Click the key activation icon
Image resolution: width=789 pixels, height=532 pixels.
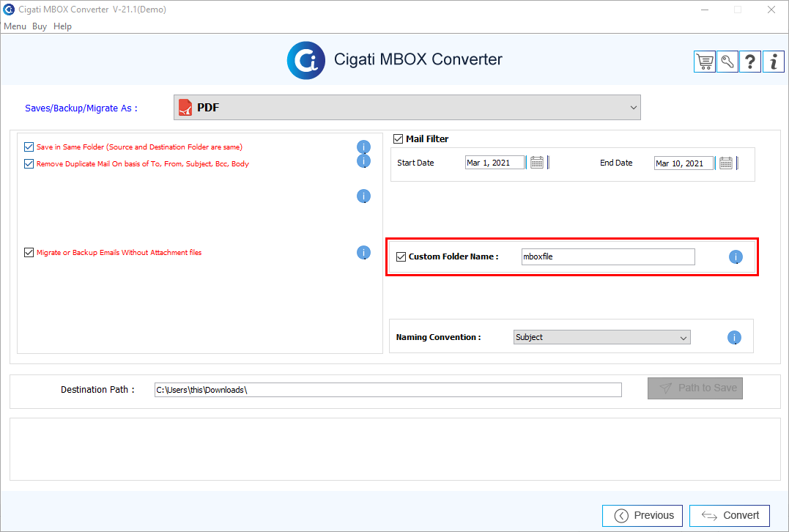pyautogui.click(x=727, y=62)
